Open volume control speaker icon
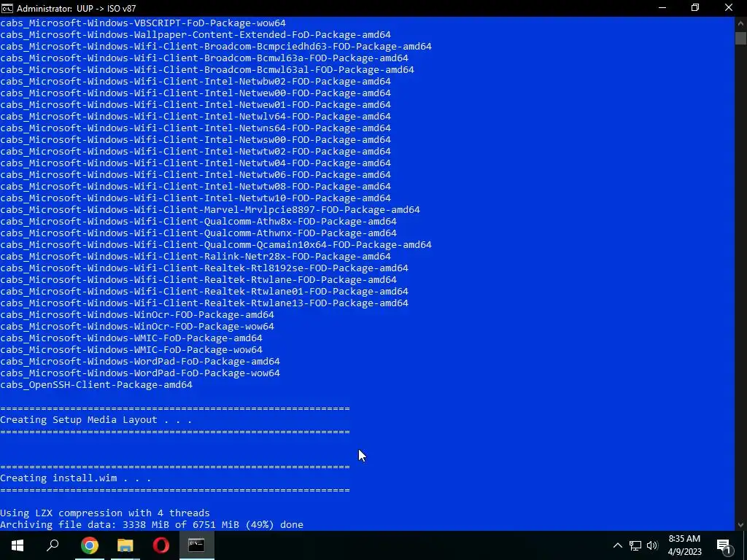 [652, 545]
